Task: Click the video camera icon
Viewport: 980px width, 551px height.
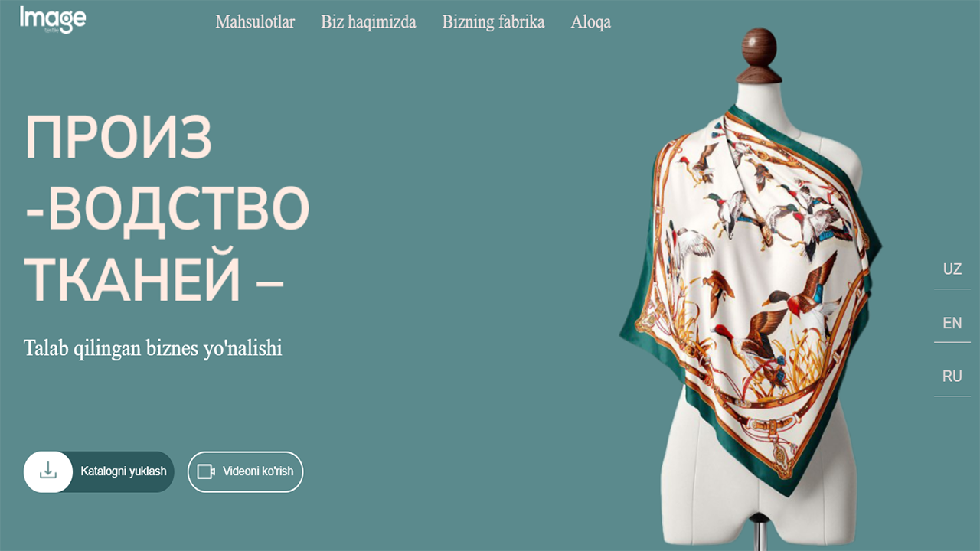Action: click(206, 471)
